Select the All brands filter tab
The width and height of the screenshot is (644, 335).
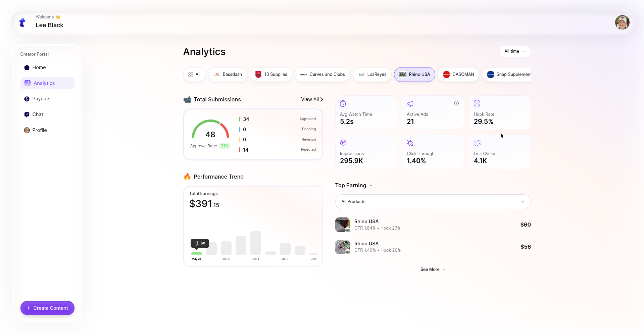[x=194, y=75]
